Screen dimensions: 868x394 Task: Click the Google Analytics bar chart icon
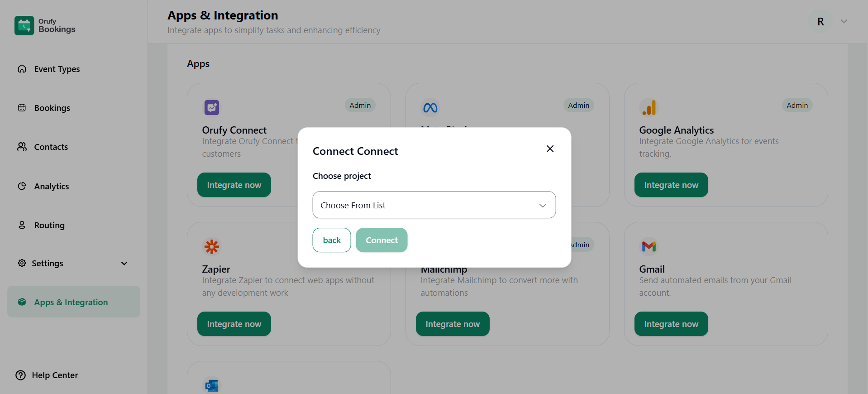pos(649,107)
